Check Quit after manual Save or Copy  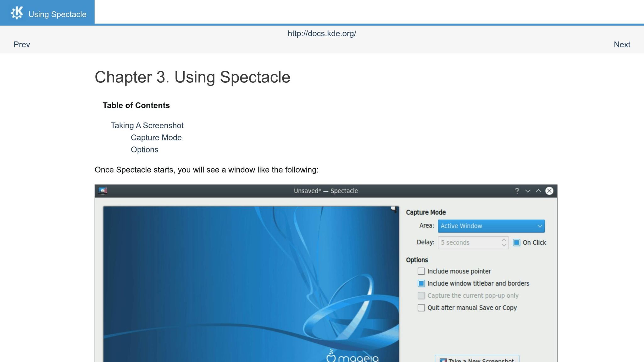421,308
